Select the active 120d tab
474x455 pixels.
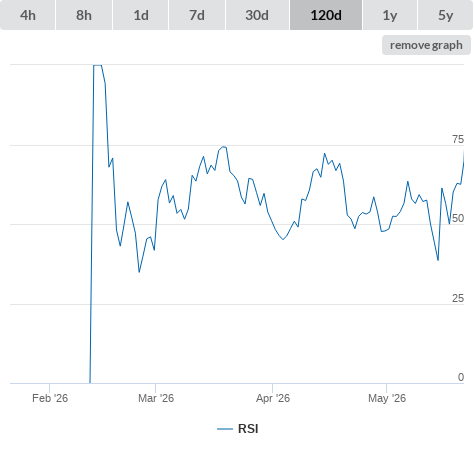pyautogui.click(x=326, y=15)
